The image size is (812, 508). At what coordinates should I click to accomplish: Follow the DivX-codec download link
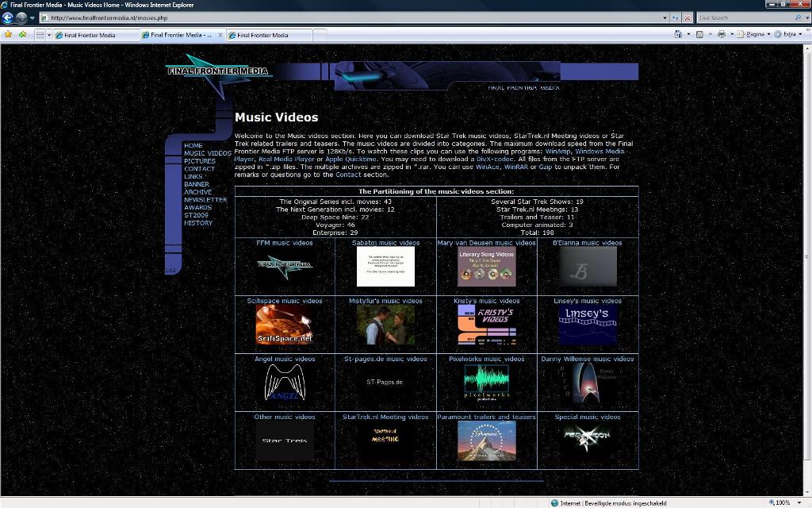[495, 159]
